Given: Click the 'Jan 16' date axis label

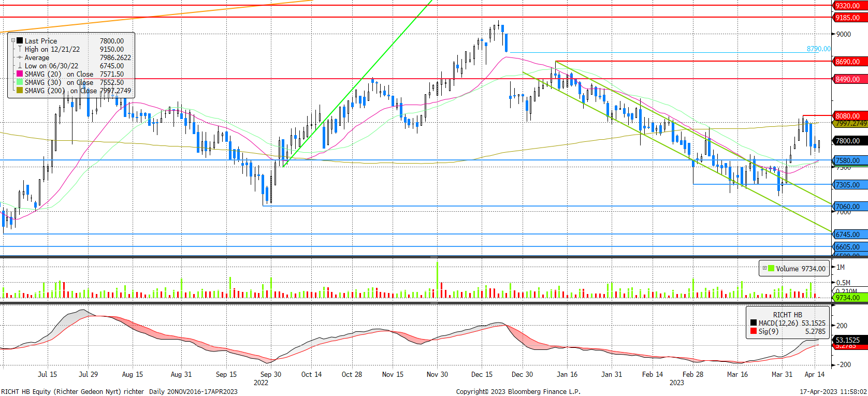Looking at the screenshot, I should pos(567,374).
